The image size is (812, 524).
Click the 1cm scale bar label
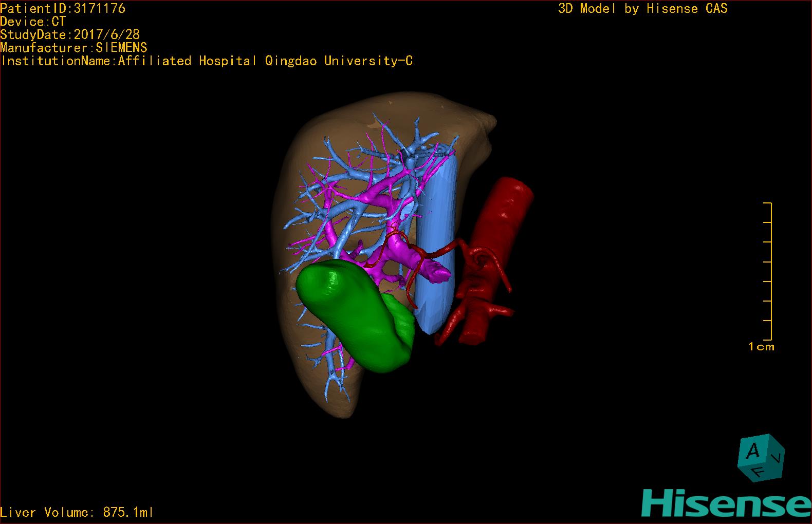(761, 347)
